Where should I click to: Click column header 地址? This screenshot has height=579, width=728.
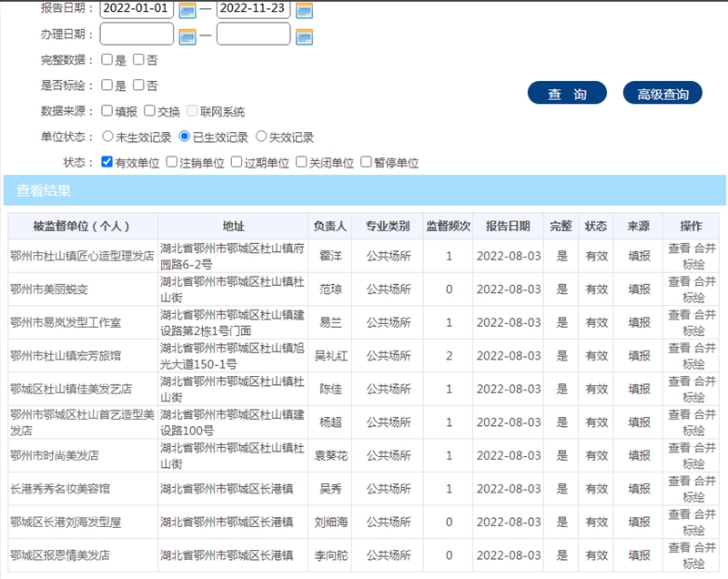(x=233, y=226)
